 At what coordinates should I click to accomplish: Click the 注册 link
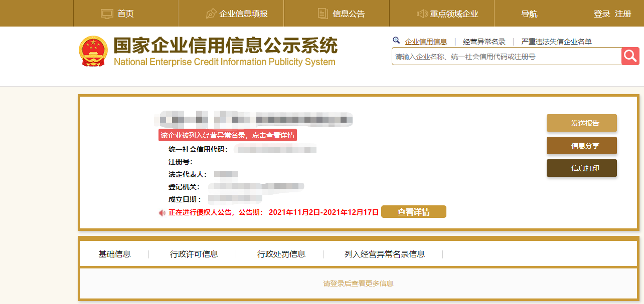click(x=623, y=14)
